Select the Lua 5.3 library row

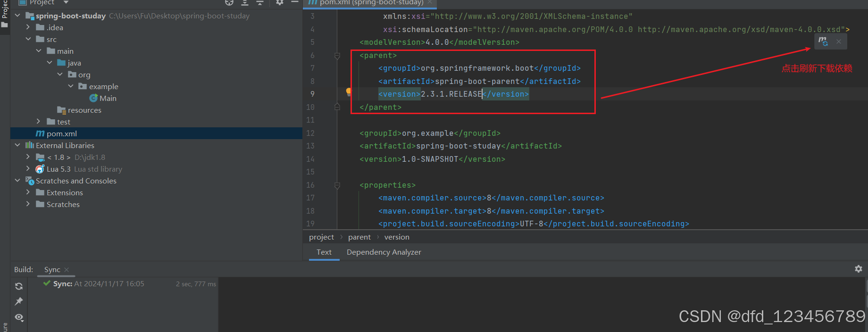(156, 169)
